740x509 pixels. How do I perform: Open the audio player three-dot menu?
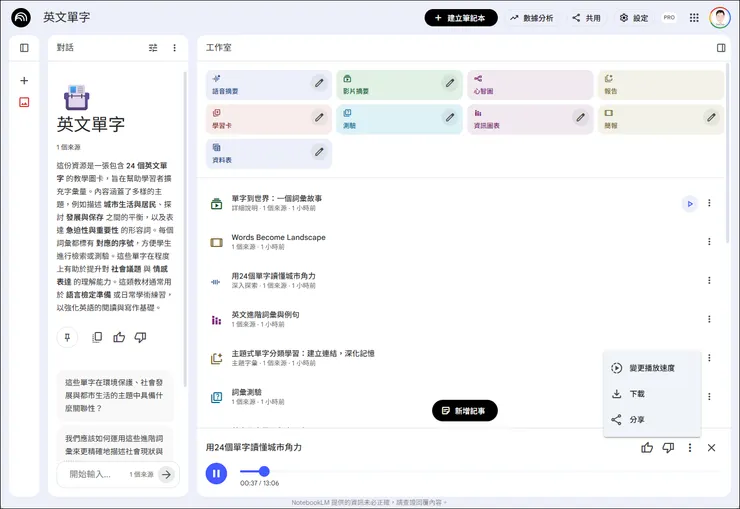690,448
